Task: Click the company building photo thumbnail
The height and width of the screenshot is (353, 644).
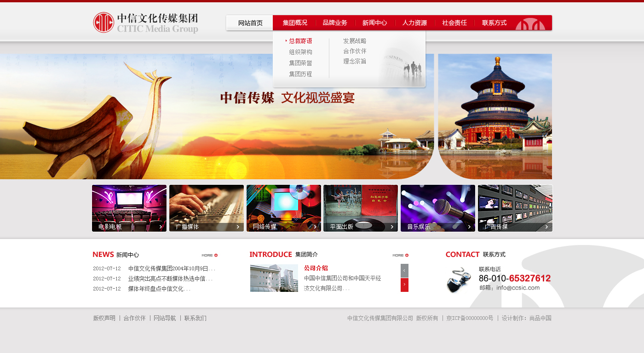Action: 274,278
